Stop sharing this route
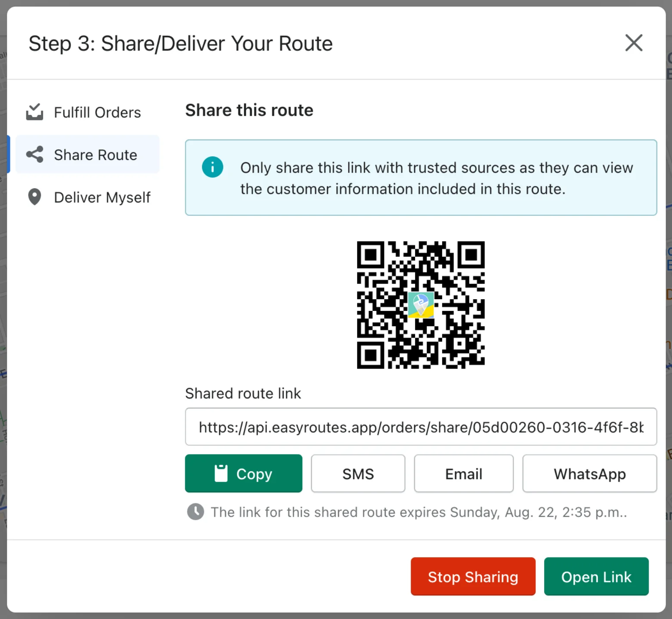The height and width of the screenshot is (619, 672). click(x=473, y=576)
